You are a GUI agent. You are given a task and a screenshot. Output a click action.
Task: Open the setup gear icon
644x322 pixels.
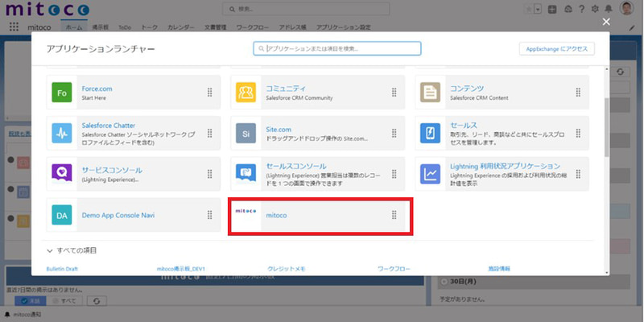point(595,9)
